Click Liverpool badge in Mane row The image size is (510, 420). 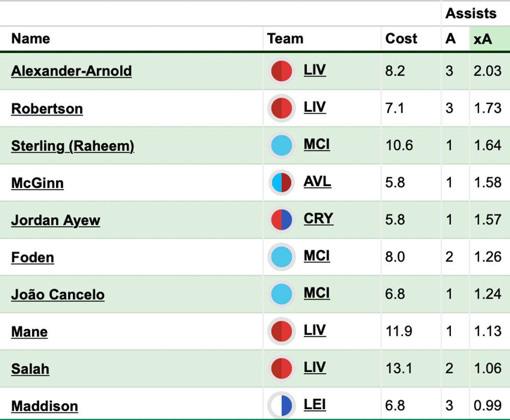click(x=282, y=331)
